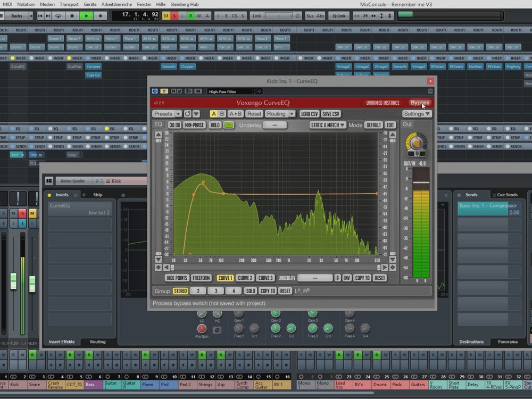Go to next marker transport button
Viewport: 532px width, 399px height.
48,15
